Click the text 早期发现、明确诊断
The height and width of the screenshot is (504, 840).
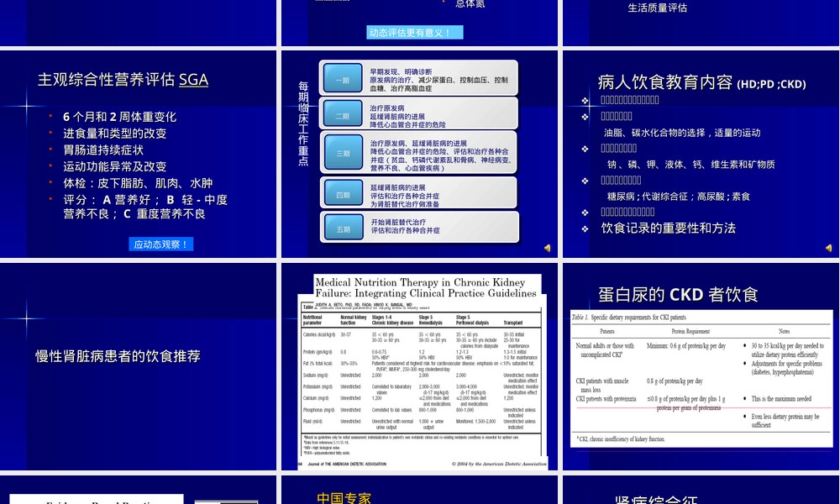[x=401, y=71]
